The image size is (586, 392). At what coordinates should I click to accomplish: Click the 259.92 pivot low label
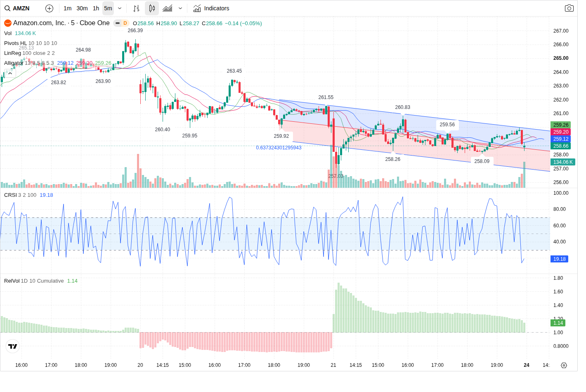point(281,136)
